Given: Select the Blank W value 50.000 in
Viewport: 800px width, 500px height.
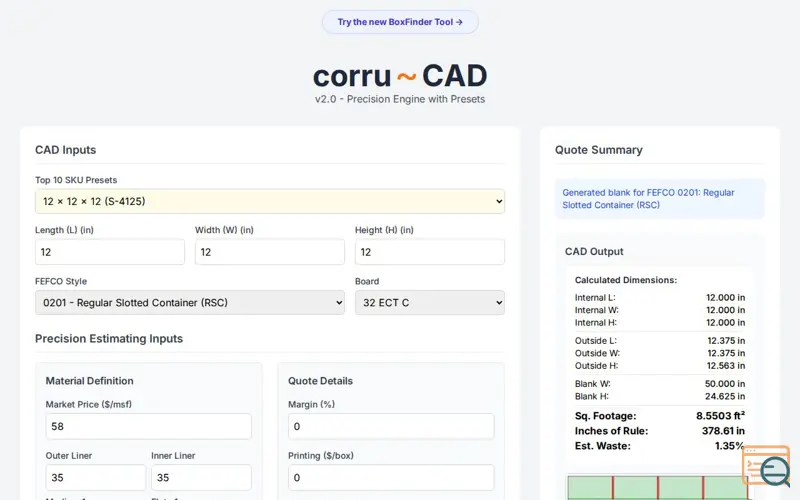Looking at the screenshot, I should tap(725, 384).
